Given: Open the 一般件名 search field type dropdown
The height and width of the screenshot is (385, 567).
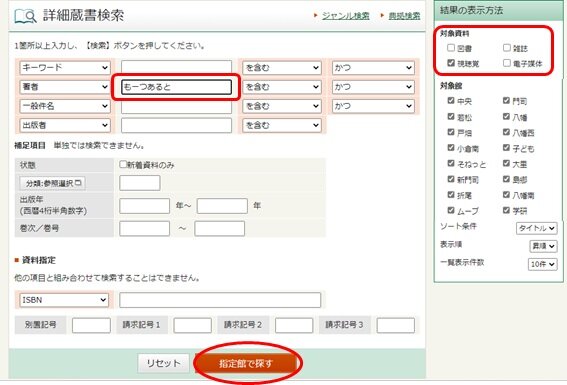Looking at the screenshot, I should tap(65, 106).
